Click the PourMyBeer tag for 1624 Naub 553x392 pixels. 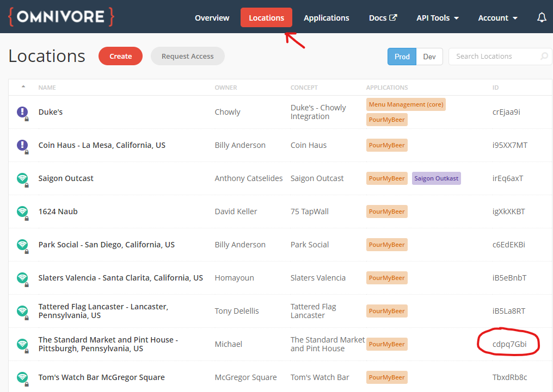(387, 211)
